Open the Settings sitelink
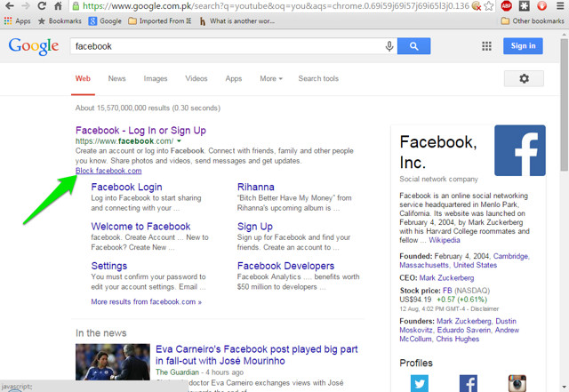Screen dimensions: 569x392 (109, 266)
